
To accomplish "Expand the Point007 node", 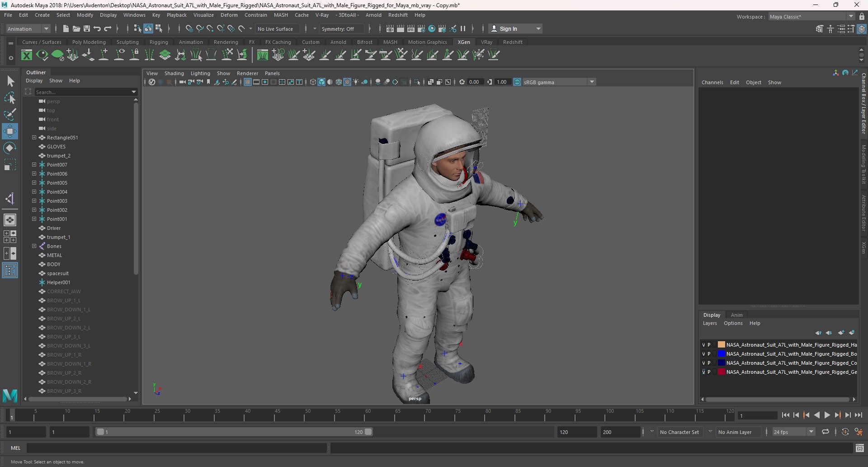I will coord(34,165).
